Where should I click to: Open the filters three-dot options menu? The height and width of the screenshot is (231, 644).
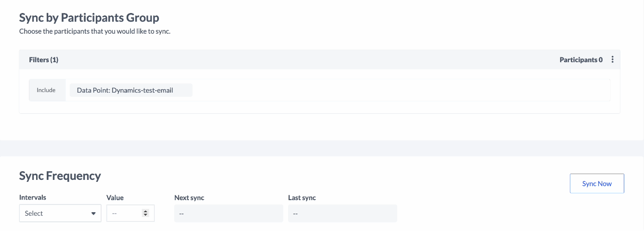pos(613,60)
